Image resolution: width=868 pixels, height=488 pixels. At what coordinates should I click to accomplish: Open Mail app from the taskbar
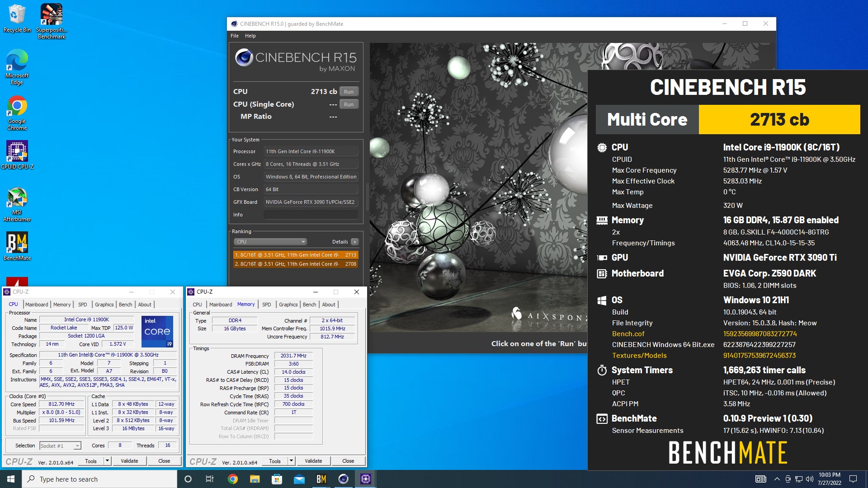tap(299, 479)
